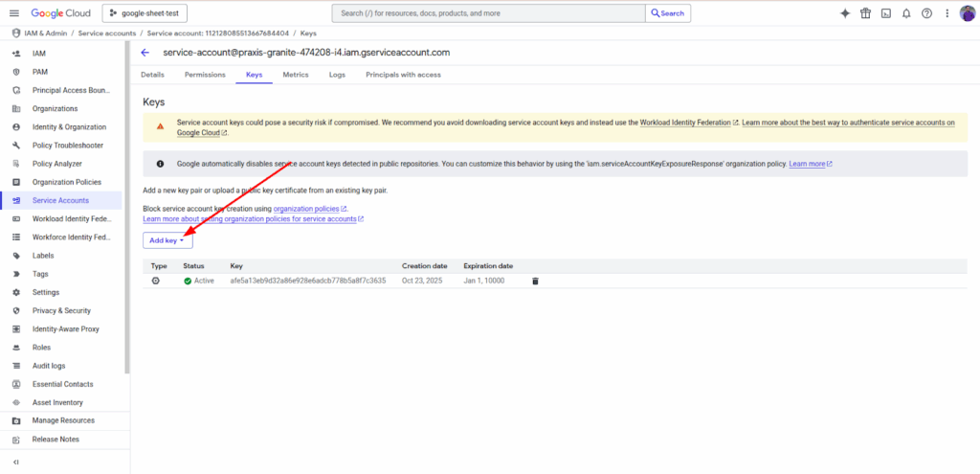The image size is (980, 474).
Task: Open the more options kebab menu
Action: click(x=947, y=13)
